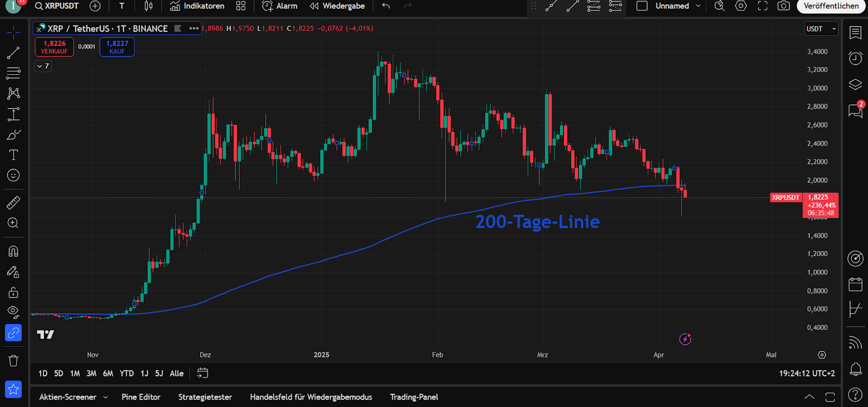Open symbol search XRPUSDT
The width and height of the screenshot is (868, 407).
click(x=57, y=6)
